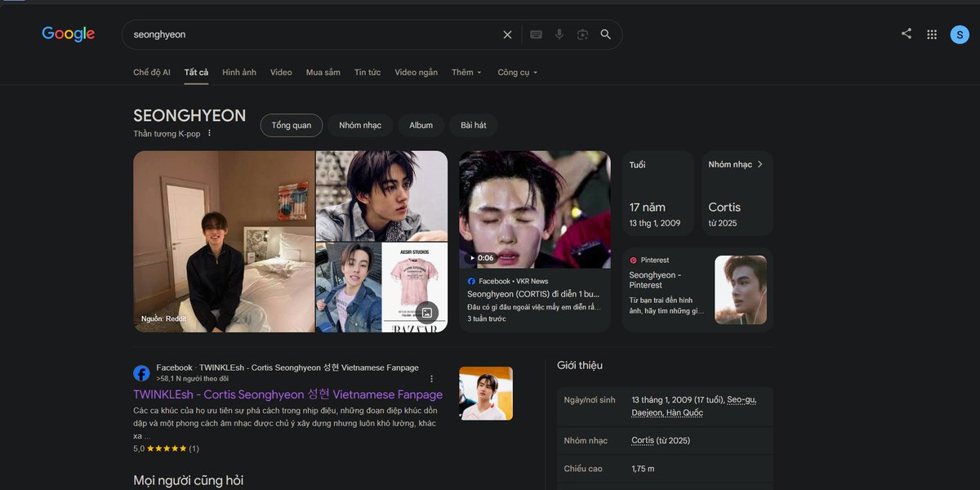Open the denim jacket selfie photo
980x490 pixels.
click(x=349, y=287)
